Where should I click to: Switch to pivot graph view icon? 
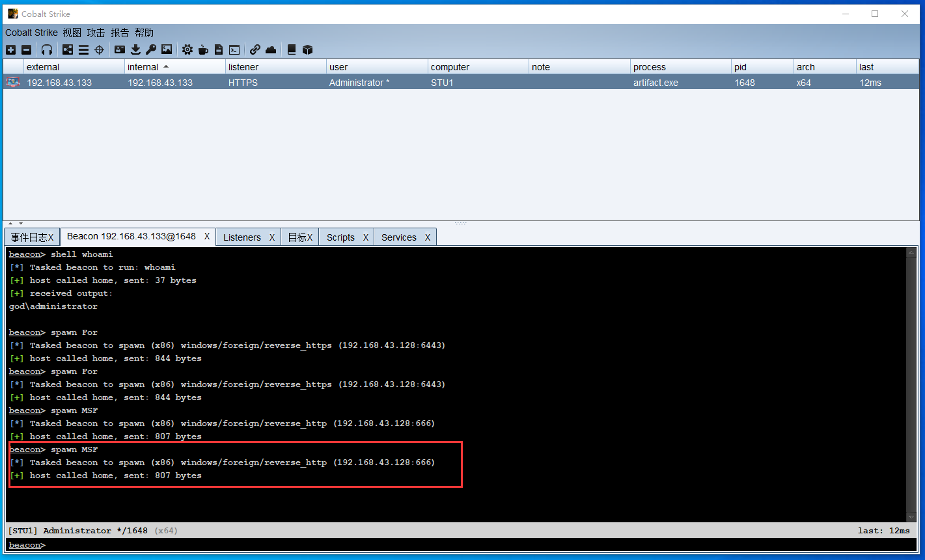tap(68, 49)
